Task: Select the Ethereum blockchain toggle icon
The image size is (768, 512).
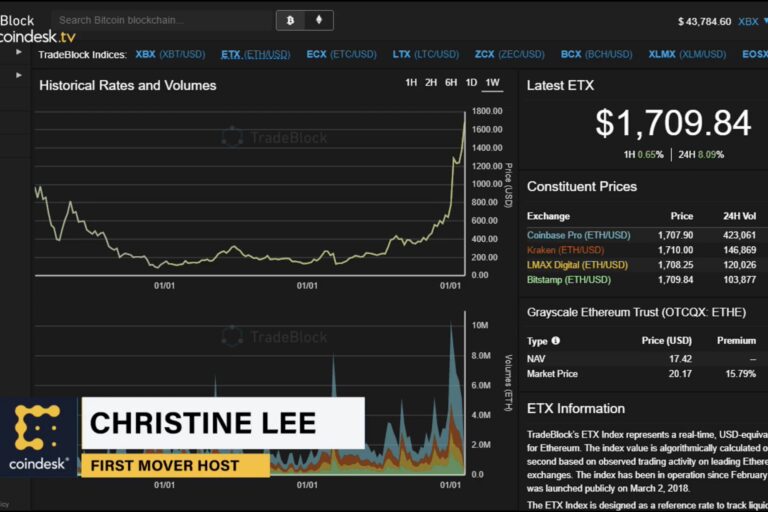Action: [319, 21]
